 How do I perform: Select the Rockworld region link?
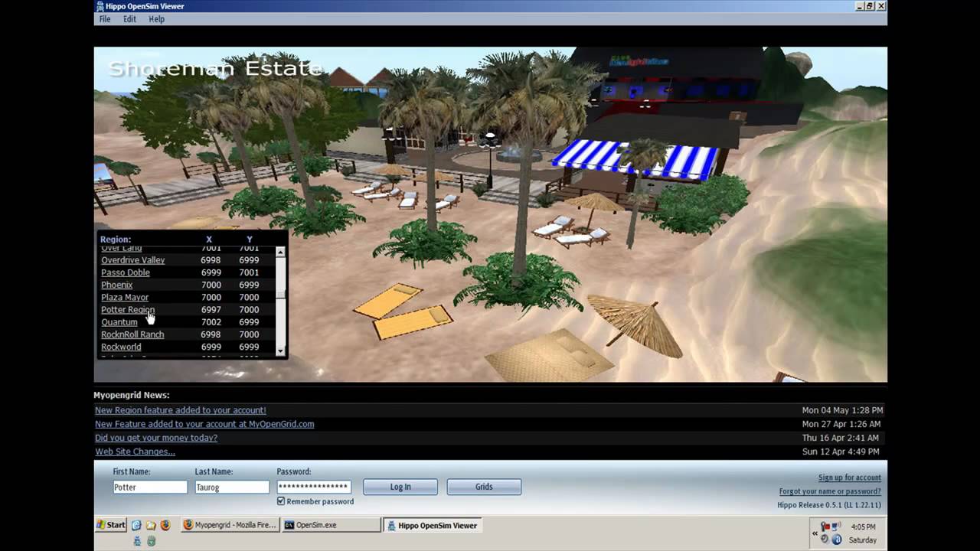(121, 347)
